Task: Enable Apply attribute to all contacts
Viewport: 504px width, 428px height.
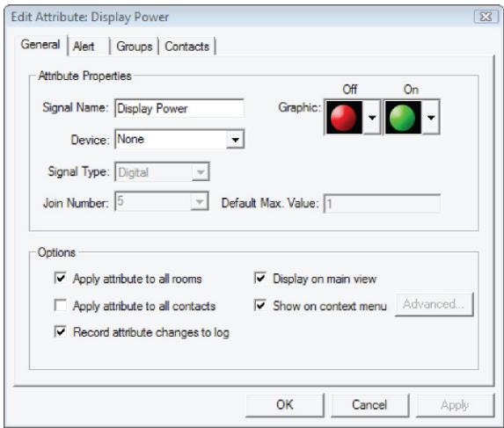Action: click(x=61, y=305)
